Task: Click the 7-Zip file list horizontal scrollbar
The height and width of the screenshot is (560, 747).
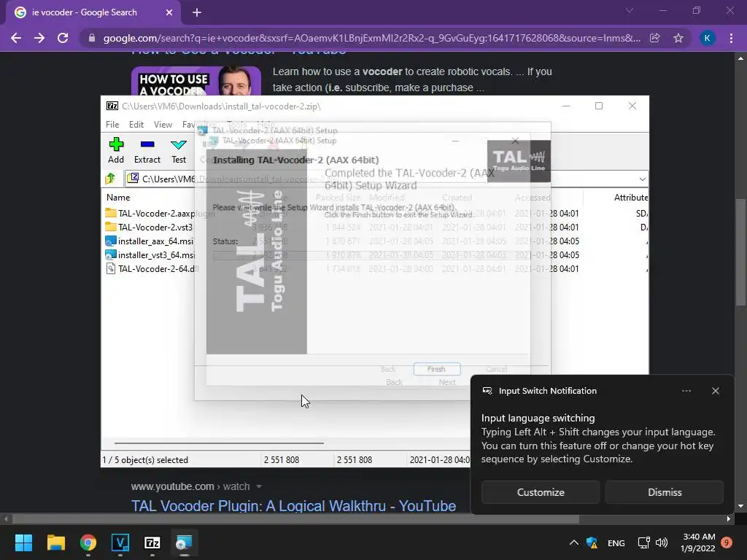Action: (x=219, y=443)
